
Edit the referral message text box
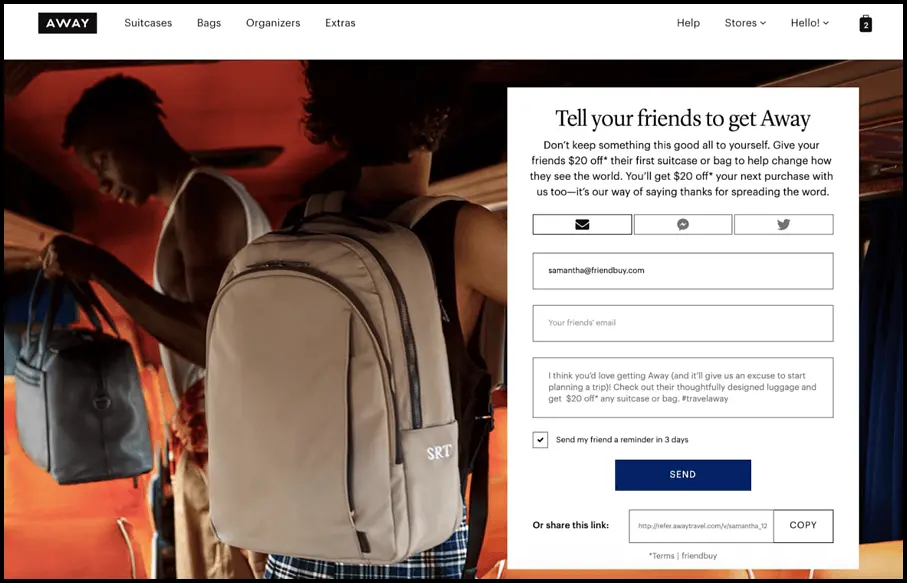point(683,388)
